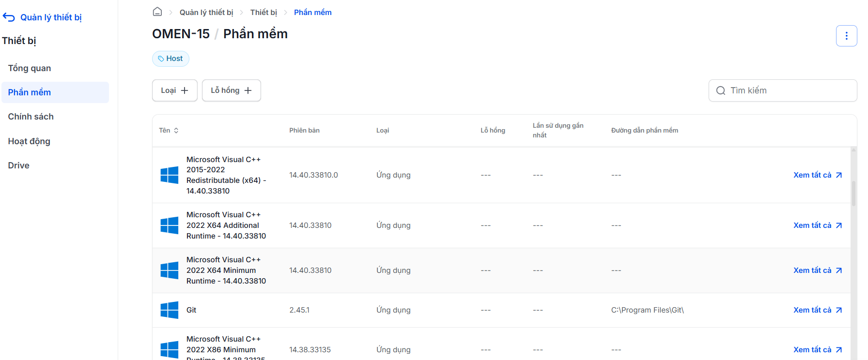
Task: Click Phần mềm breadcrumb
Action: [x=313, y=13]
